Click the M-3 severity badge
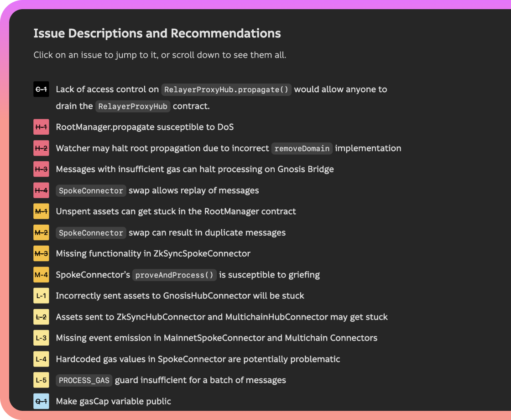The height and width of the screenshot is (420, 511). (41, 253)
